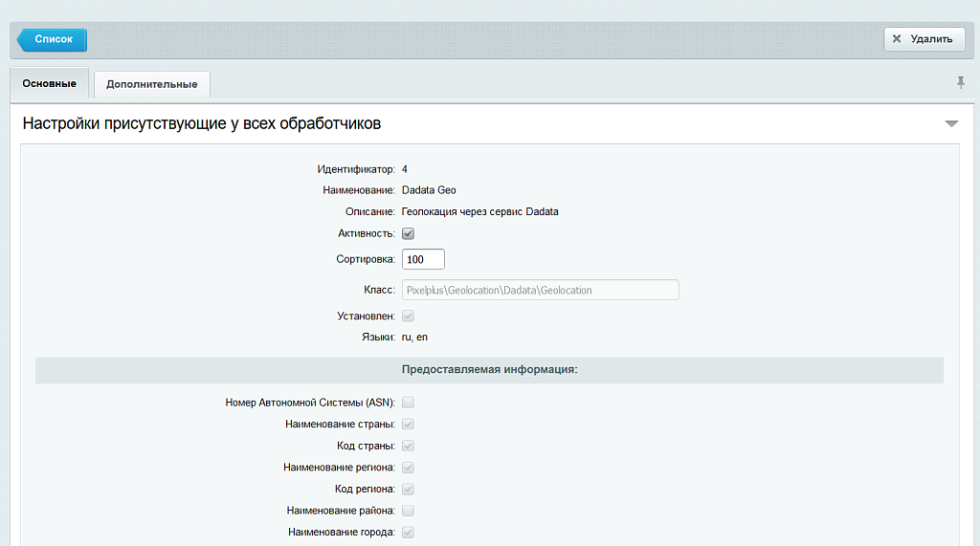Image resolution: width=980 pixels, height=546 pixels.
Task: Toggle the Активность checkbox
Action: coord(408,233)
